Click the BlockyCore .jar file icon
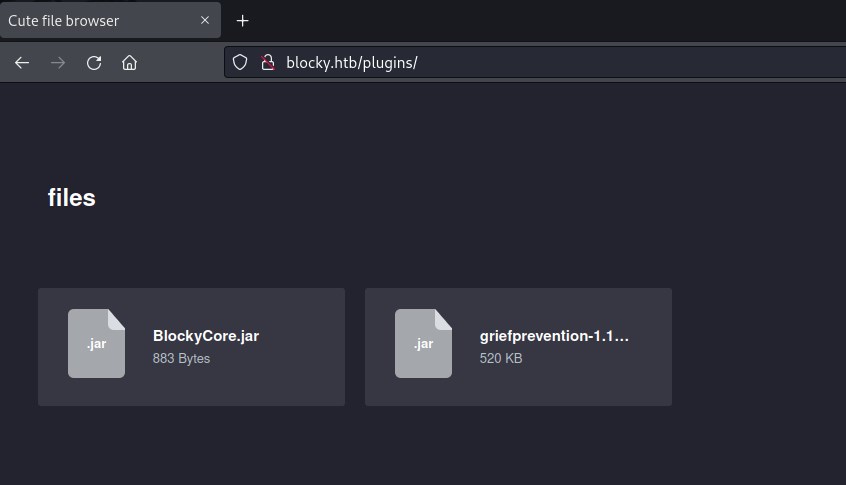 point(96,343)
